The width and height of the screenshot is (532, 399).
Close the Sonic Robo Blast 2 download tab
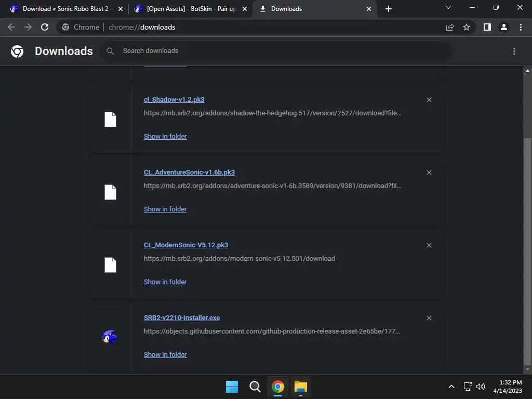(x=121, y=9)
